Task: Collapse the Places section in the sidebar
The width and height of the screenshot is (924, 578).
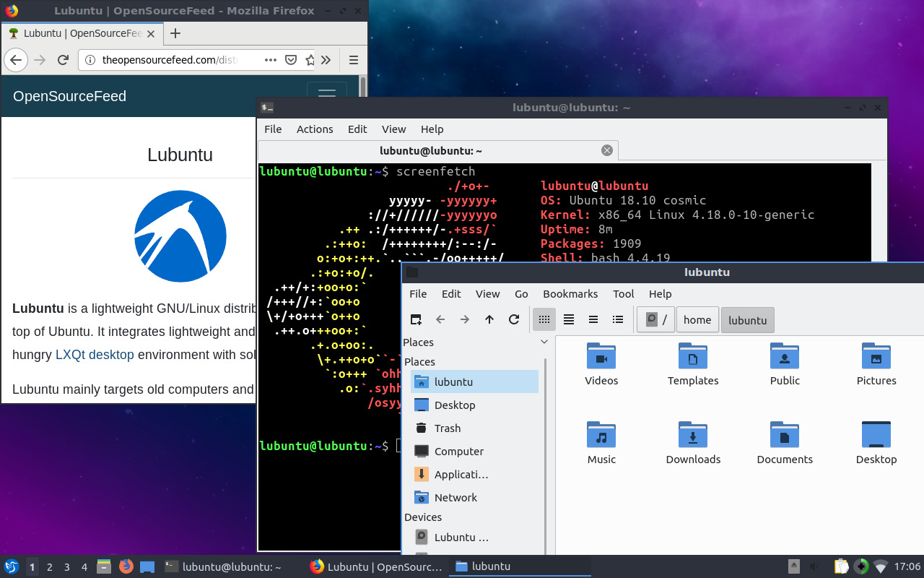Action: coord(544,342)
